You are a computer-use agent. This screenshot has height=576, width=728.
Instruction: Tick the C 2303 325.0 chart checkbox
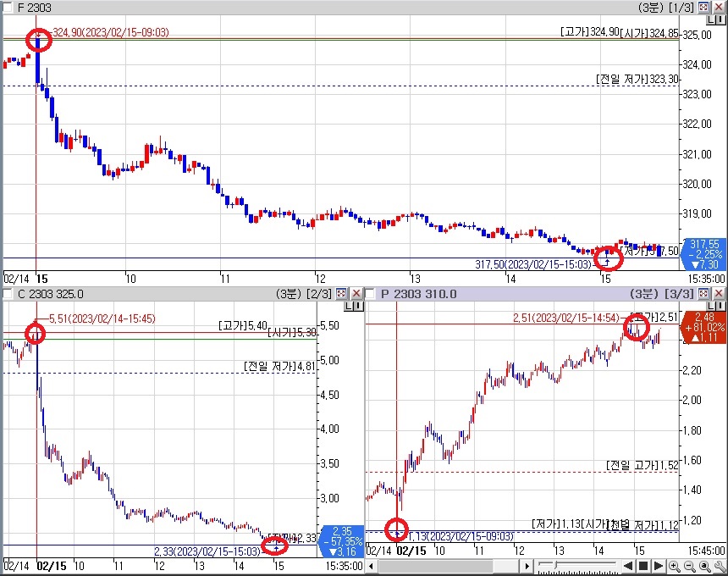point(7,294)
